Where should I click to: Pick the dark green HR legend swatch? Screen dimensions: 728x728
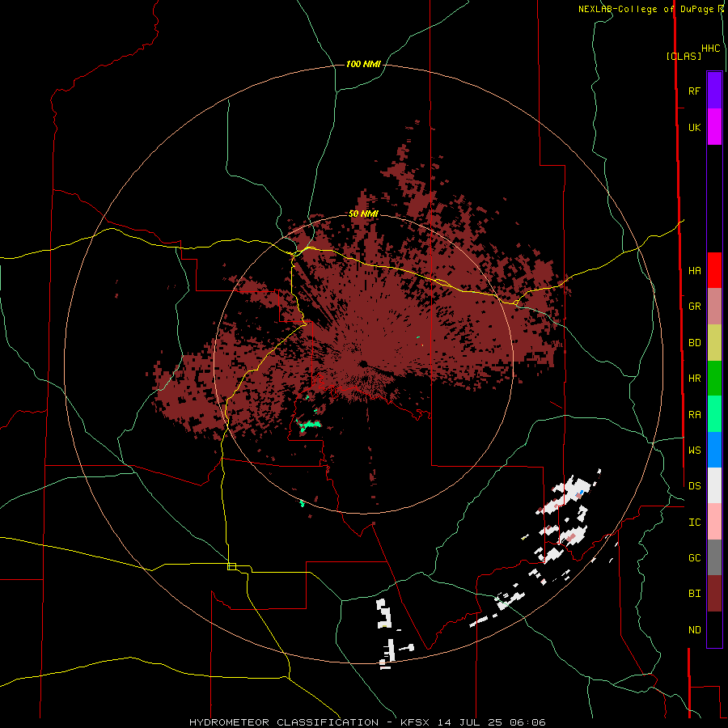[714, 378]
